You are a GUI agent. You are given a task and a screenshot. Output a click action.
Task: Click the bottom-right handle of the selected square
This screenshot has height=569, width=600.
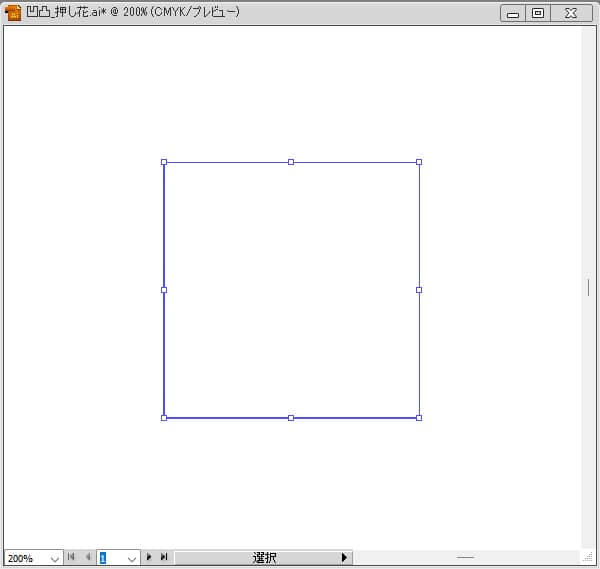pyautogui.click(x=419, y=417)
